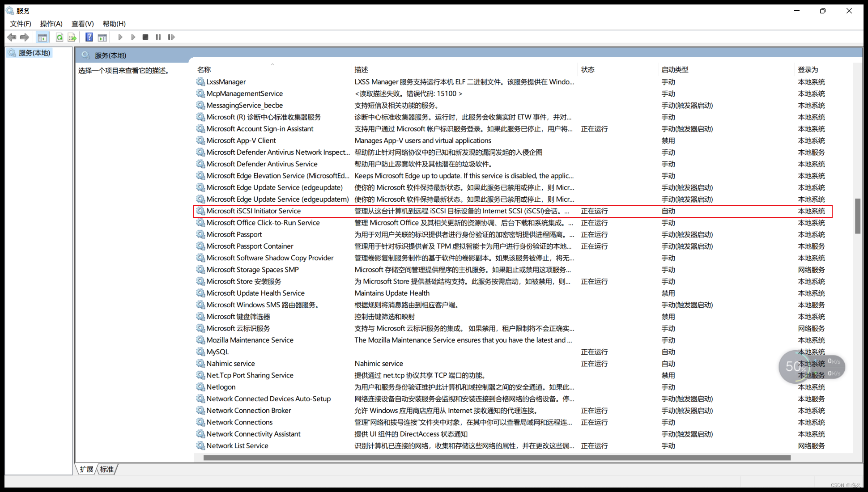Click gear icon beside McpManagementService

200,93
